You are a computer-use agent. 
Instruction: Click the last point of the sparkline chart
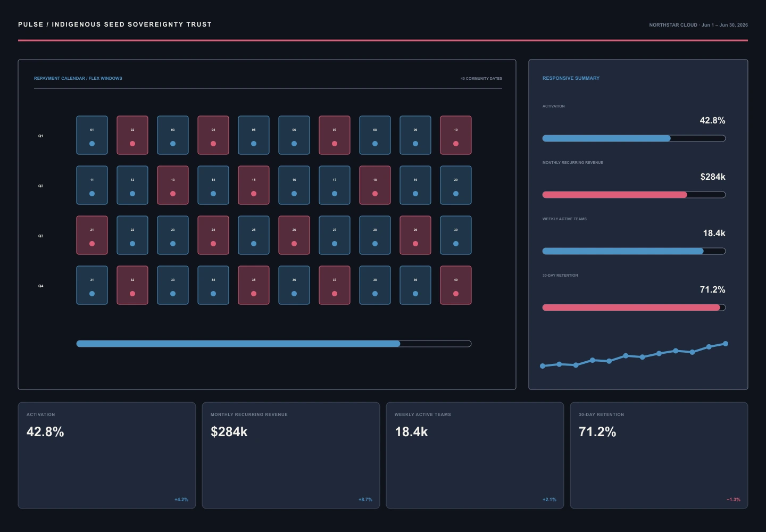pos(726,344)
